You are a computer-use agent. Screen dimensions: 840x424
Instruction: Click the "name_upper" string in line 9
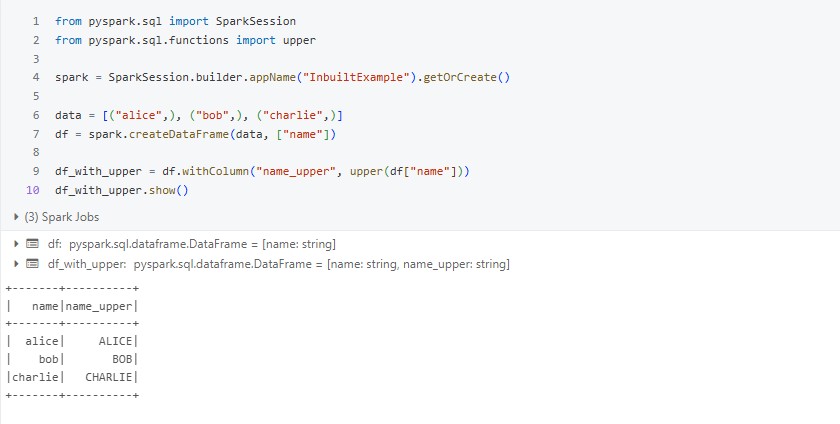[x=296, y=172]
